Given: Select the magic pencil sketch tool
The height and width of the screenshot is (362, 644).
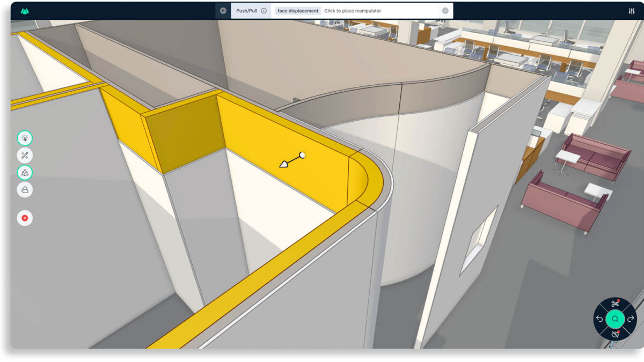Looking at the screenshot, I should tap(25, 156).
